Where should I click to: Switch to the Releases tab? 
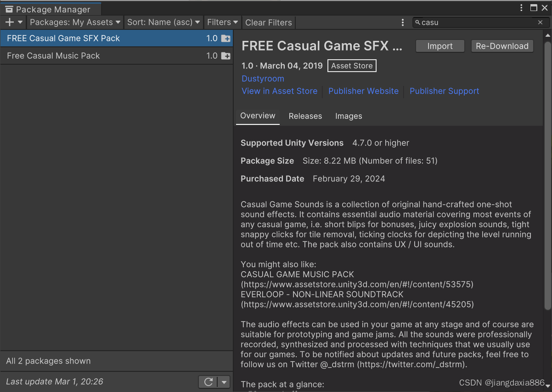click(305, 116)
